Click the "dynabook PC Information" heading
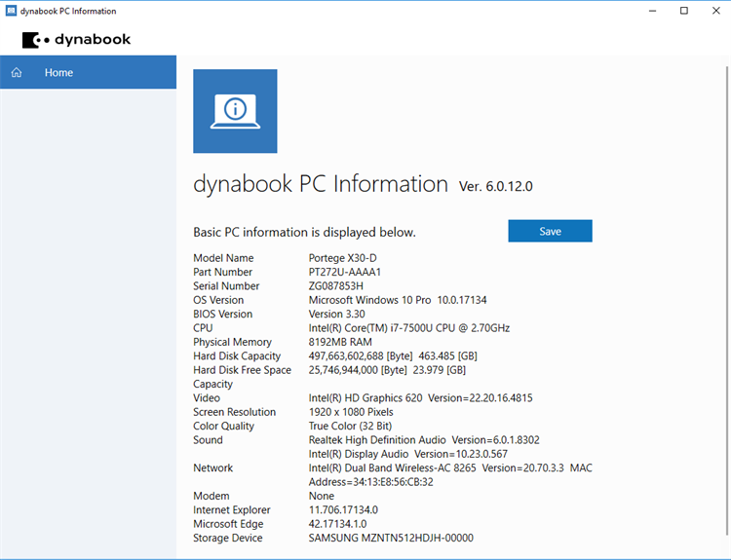 tap(321, 184)
